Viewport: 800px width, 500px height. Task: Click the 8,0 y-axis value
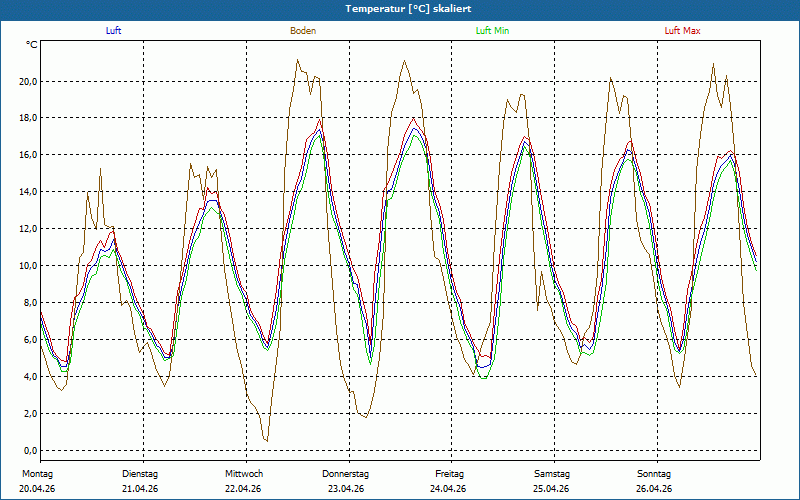[x=30, y=303]
